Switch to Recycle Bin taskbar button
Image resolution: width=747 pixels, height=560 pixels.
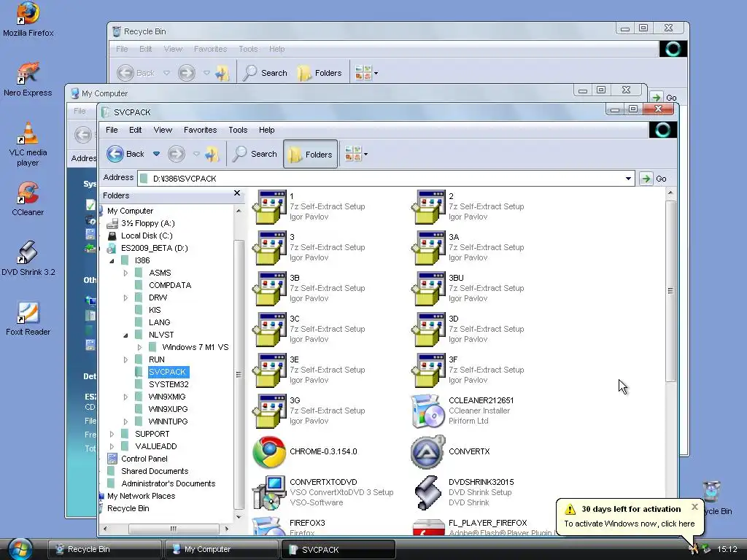click(x=104, y=549)
